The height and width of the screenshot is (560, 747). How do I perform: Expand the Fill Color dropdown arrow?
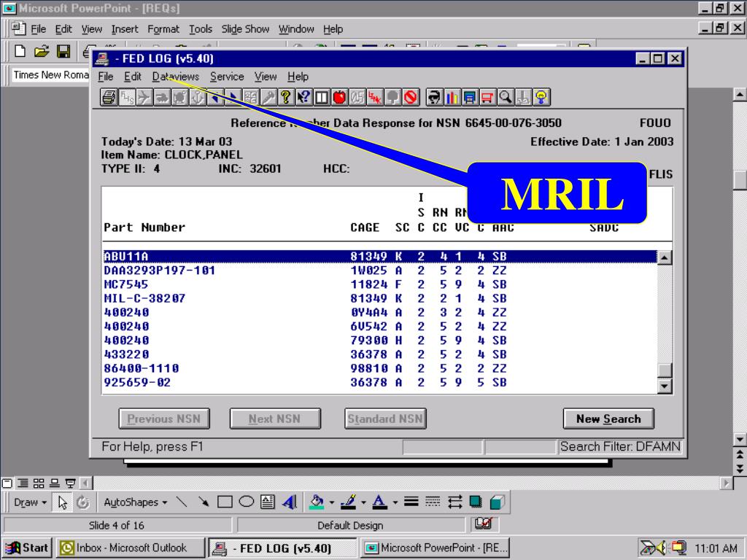[x=331, y=502]
